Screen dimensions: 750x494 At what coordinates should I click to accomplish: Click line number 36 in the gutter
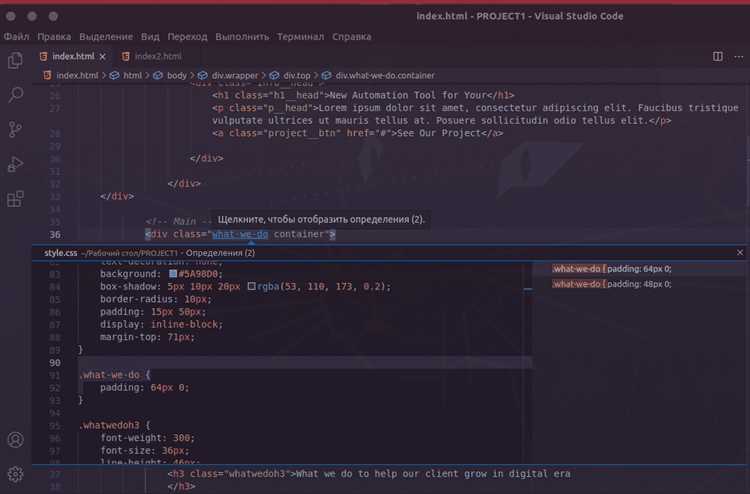click(55, 234)
